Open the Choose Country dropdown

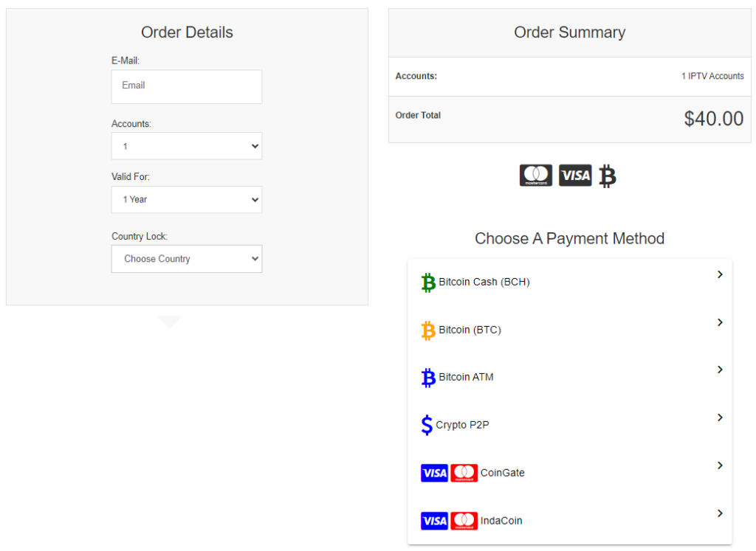click(x=186, y=259)
